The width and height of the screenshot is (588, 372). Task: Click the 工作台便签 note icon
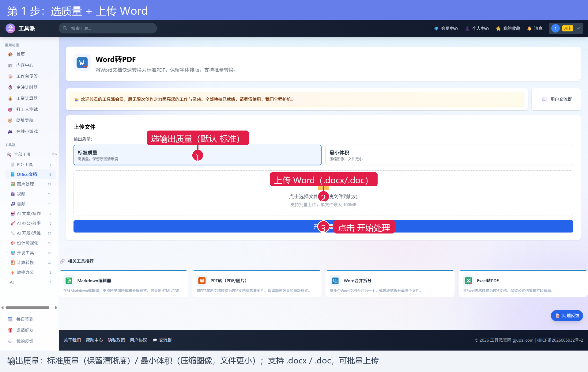[10, 76]
